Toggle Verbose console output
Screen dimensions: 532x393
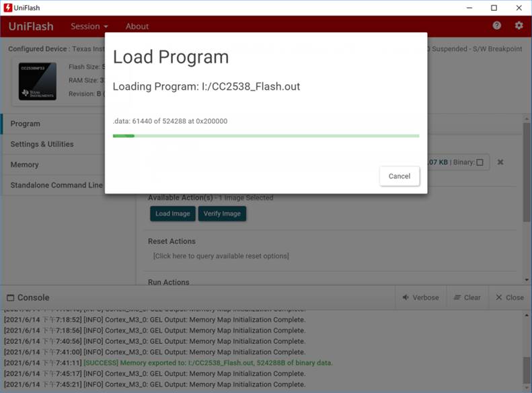(420, 297)
